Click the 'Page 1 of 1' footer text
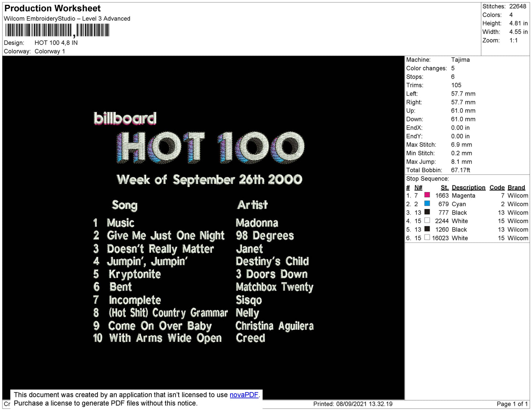Viewport: 532px width, 411px height. (512, 404)
